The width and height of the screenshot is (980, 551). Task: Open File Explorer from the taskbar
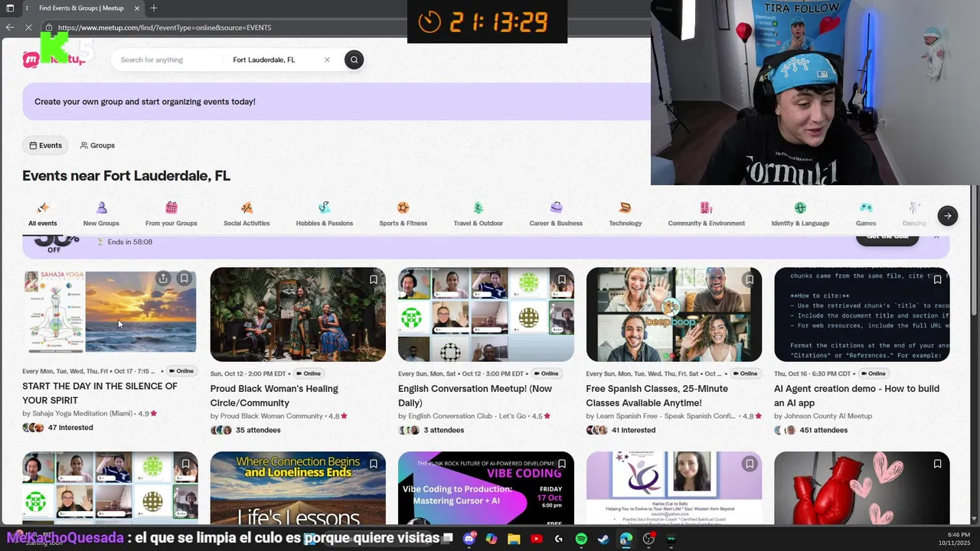tap(514, 539)
